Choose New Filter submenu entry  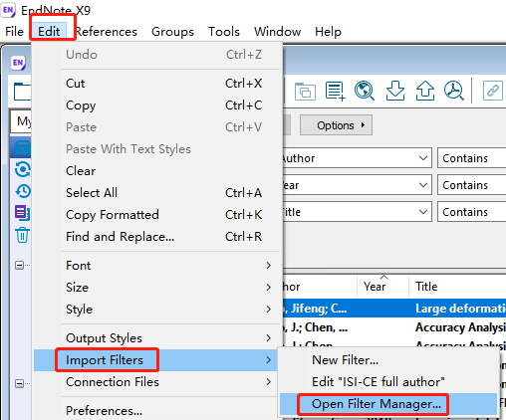coord(387,360)
